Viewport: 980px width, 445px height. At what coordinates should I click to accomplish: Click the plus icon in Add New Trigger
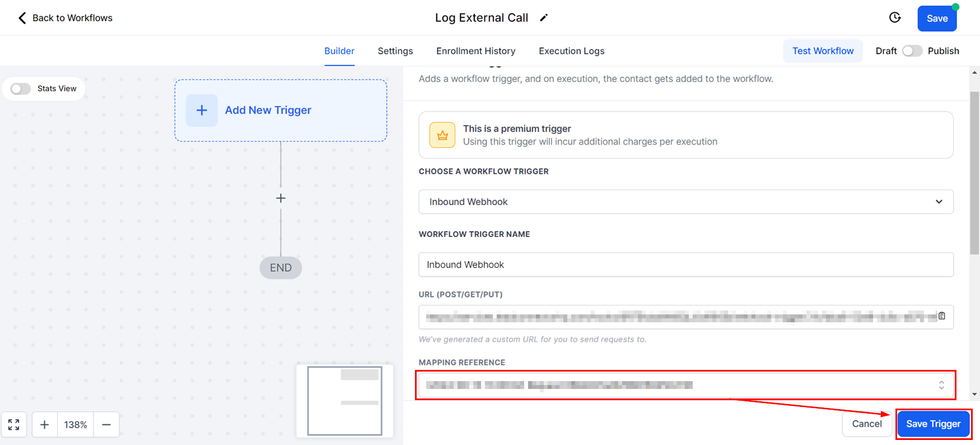pos(202,110)
